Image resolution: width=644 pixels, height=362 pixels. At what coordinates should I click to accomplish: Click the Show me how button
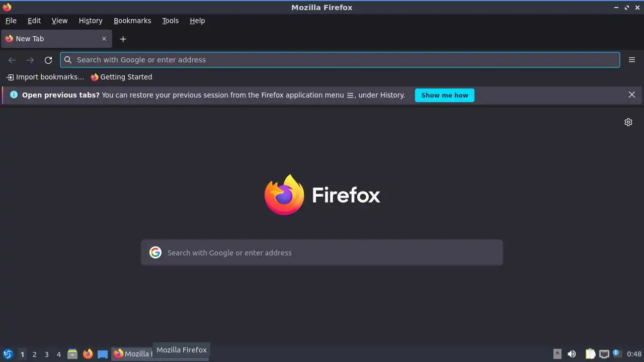445,95
